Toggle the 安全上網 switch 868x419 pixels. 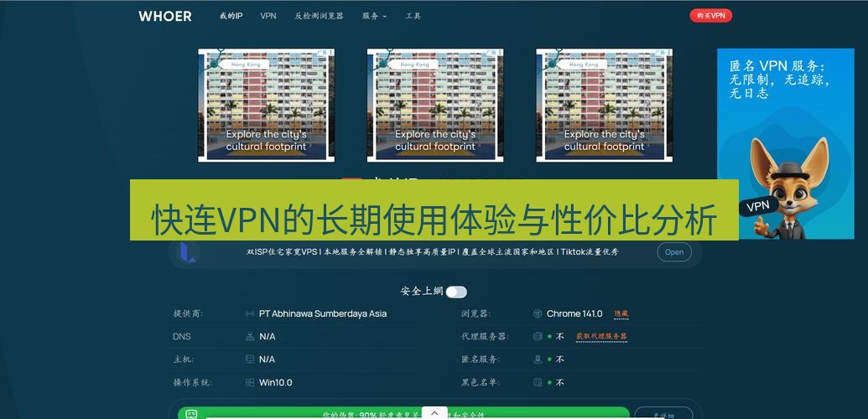(x=457, y=292)
